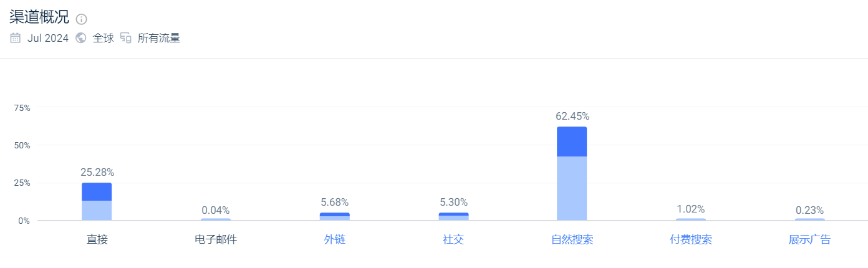Click the dark blue segment of 自然搜索 bar
The image size is (868, 268).
point(572,141)
